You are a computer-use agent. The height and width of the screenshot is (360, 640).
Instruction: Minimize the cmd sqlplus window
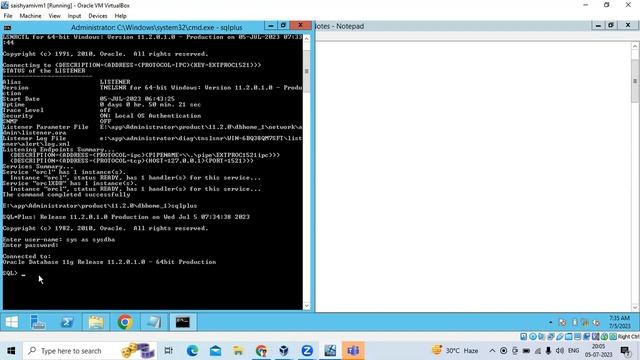[270, 25]
